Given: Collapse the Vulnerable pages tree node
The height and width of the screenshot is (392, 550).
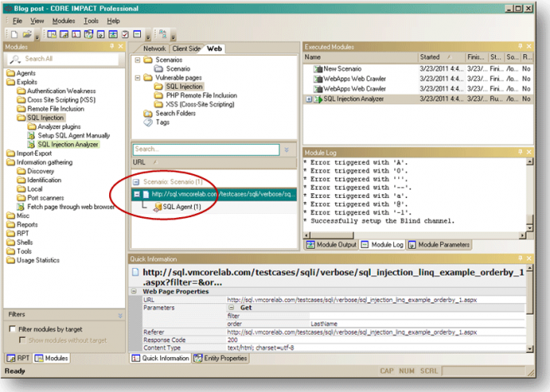Looking at the screenshot, I should [x=137, y=77].
